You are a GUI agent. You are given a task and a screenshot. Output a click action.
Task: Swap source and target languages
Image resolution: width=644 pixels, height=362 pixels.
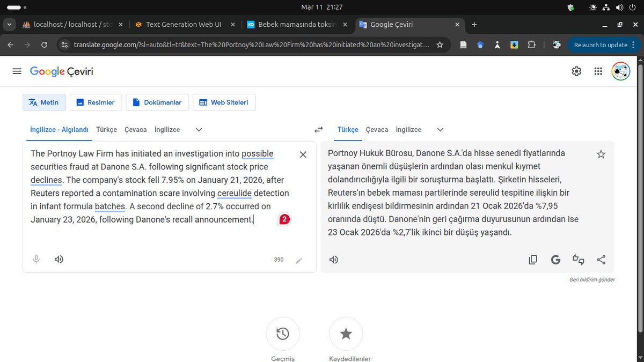tap(319, 130)
